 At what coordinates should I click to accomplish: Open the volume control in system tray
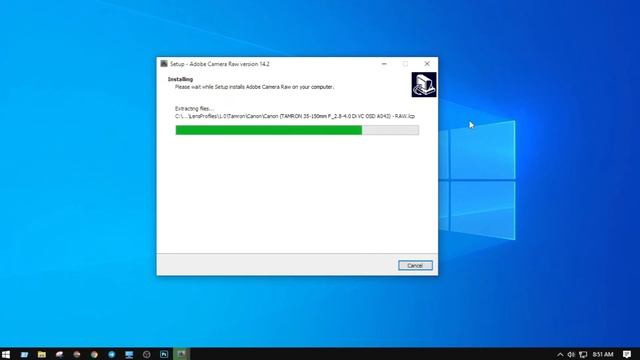click(571, 354)
